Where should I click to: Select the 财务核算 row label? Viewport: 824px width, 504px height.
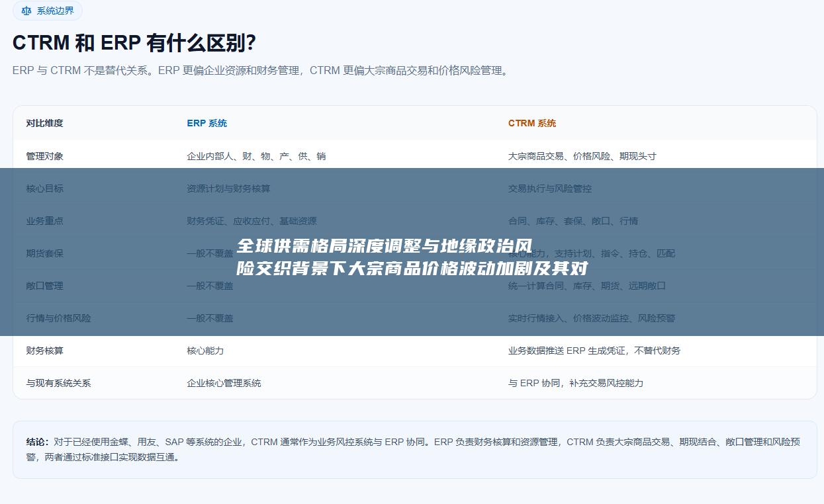45,351
